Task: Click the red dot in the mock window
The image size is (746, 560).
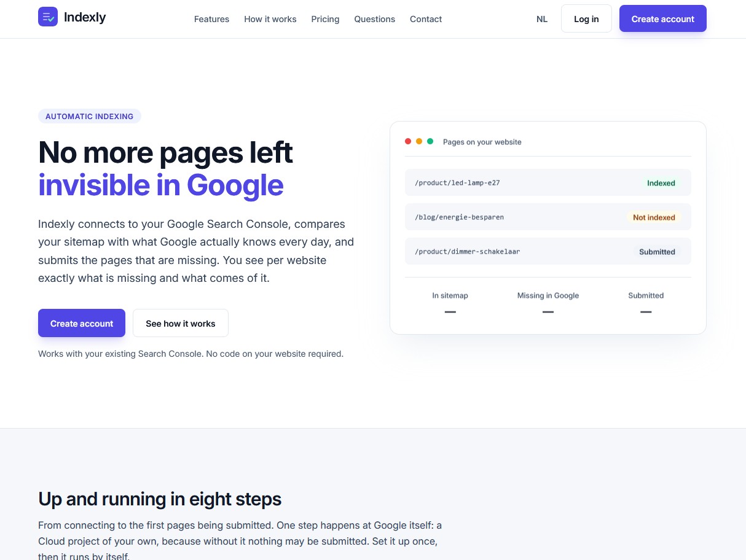Action: pos(408,141)
